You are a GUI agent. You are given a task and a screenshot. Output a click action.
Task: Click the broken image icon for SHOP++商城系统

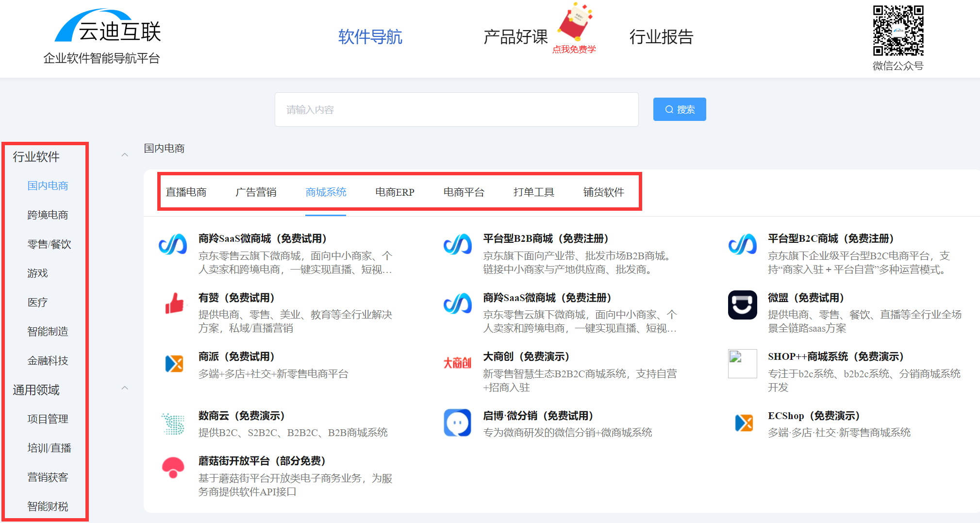pyautogui.click(x=742, y=363)
